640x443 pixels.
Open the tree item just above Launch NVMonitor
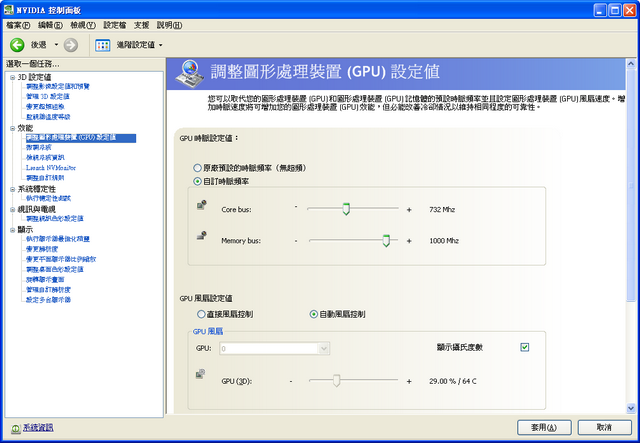click(45, 158)
